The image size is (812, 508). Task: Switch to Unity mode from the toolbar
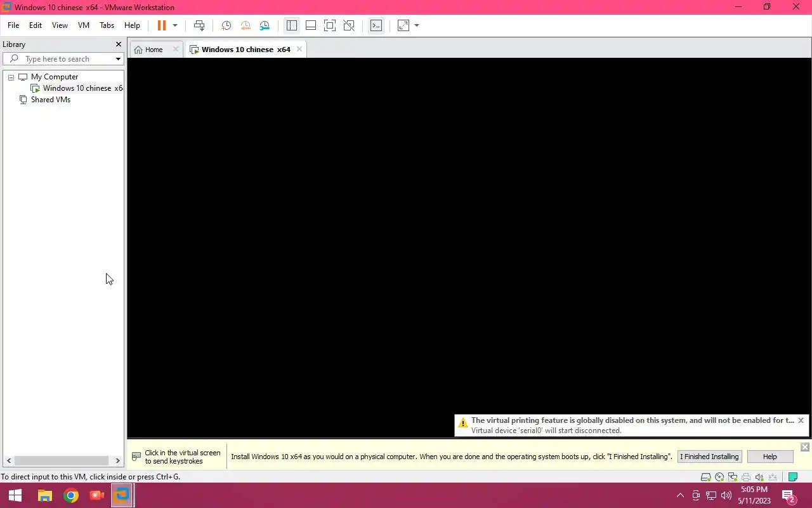[349, 25]
